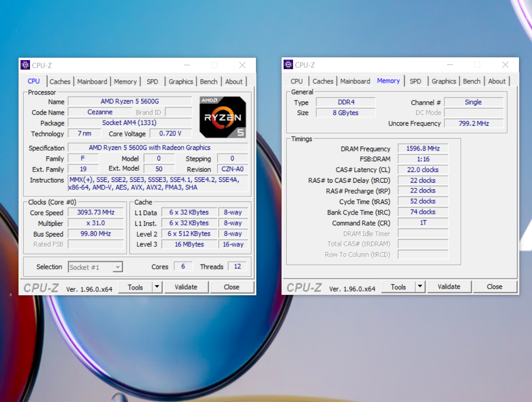Open the Caches tab in right CPU-Z window
Image resolution: width=532 pixels, height=402 pixels.
click(x=323, y=81)
